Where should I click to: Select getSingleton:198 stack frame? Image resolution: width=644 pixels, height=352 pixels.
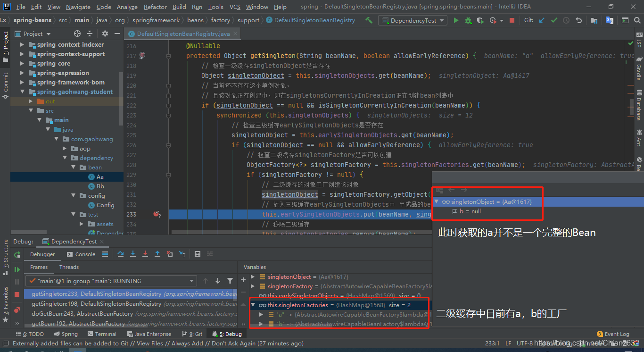[130, 304]
